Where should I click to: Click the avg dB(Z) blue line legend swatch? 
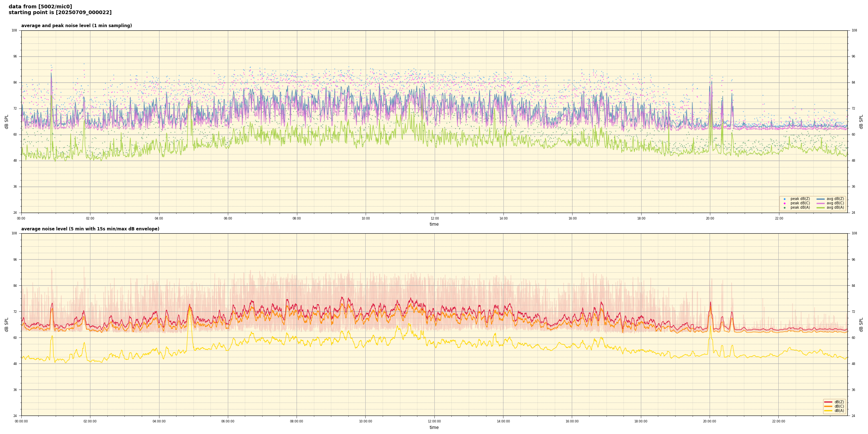[x=821, y=199]
